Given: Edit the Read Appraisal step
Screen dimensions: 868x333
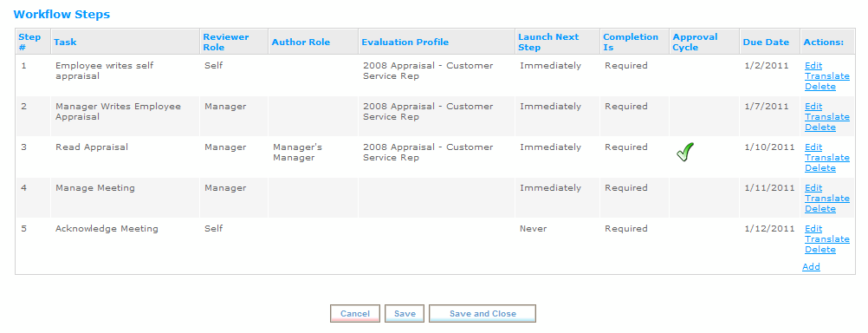Looking at the screenshot, I should [813, 147].
